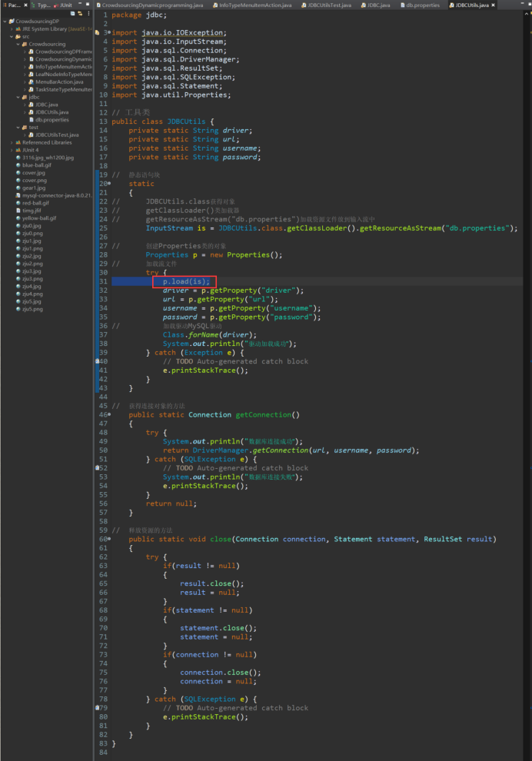Expand the Referenced Libraries node
Viewport: 532px width, 761px height.
(12, 143)
